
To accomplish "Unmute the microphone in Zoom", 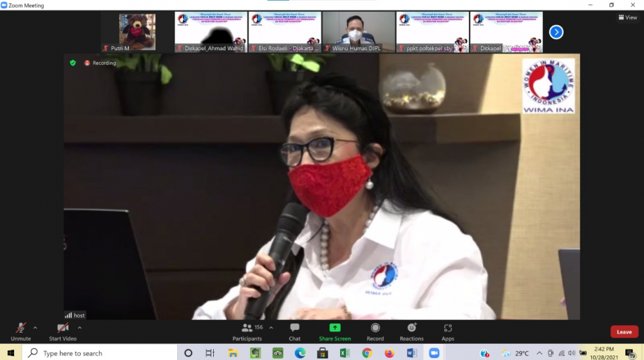I will point(21,332).
